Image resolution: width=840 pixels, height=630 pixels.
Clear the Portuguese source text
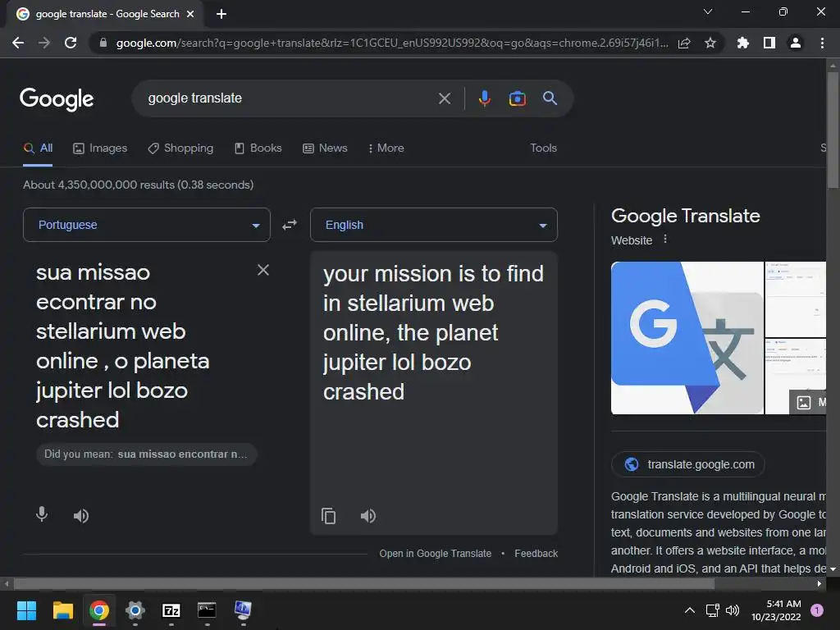pyautogui.click(x=263, y=270)
